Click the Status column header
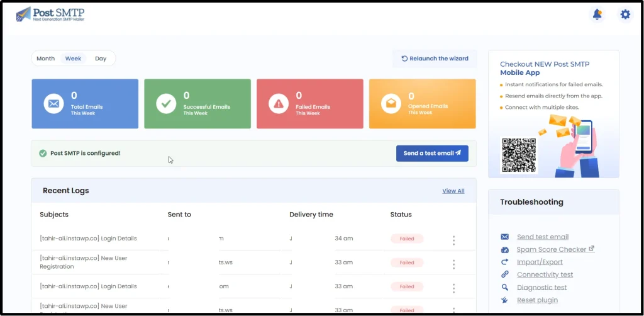Image resolution: width=644 pixels, height=316 pixels. [x=401, y=215]
